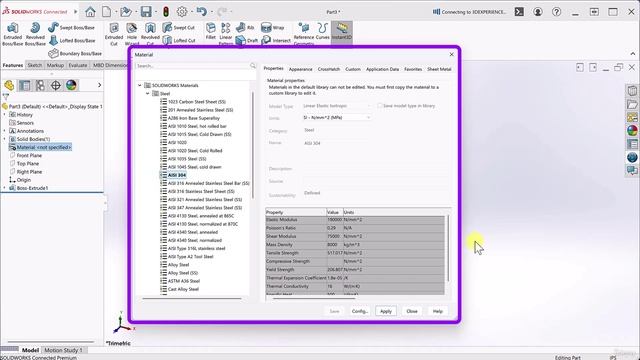The height and width of the screenshot is (360, 640).
Task: Open the PropertyManager tab icon
Action: tap(24, 85)
